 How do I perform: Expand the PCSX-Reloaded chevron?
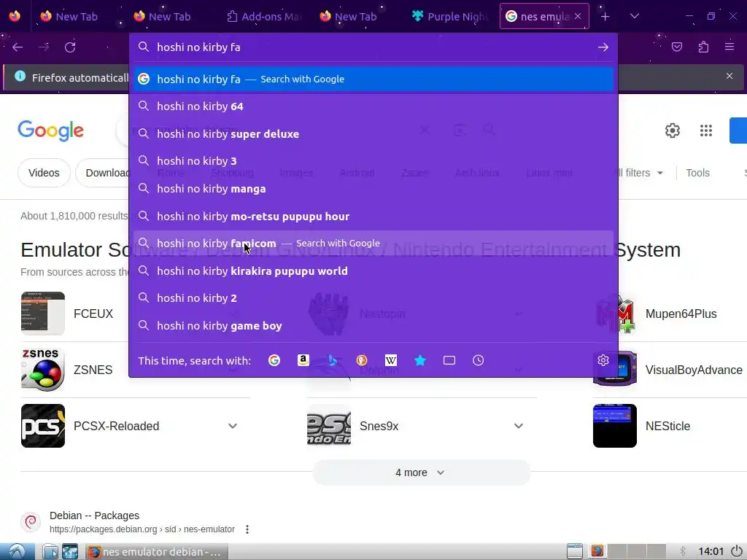(x=233, y=426)
